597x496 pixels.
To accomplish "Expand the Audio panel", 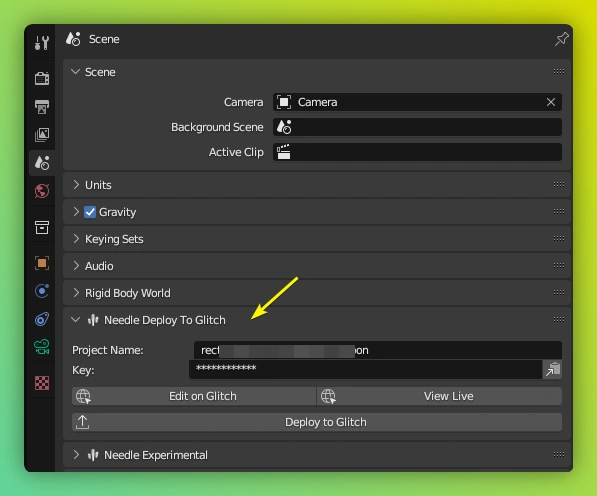I will pyautogui.click(x=76, y=266).
